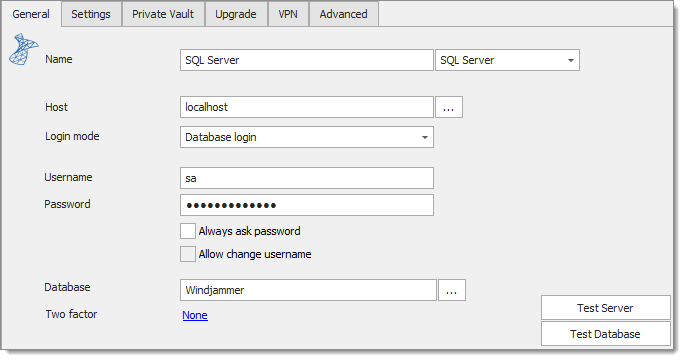Click the Test Server button

tap(605, 308)
